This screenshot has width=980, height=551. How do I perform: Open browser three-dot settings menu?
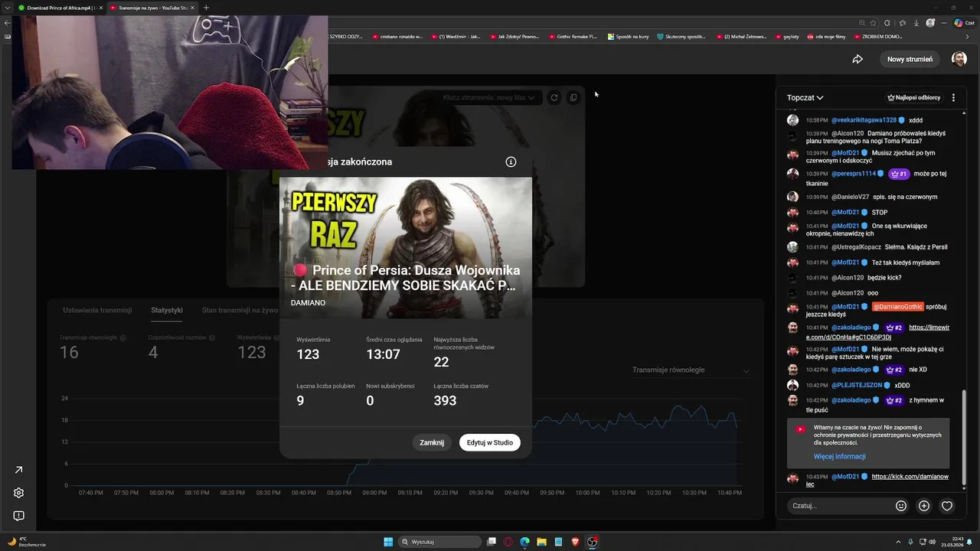[x=946, y=23]
